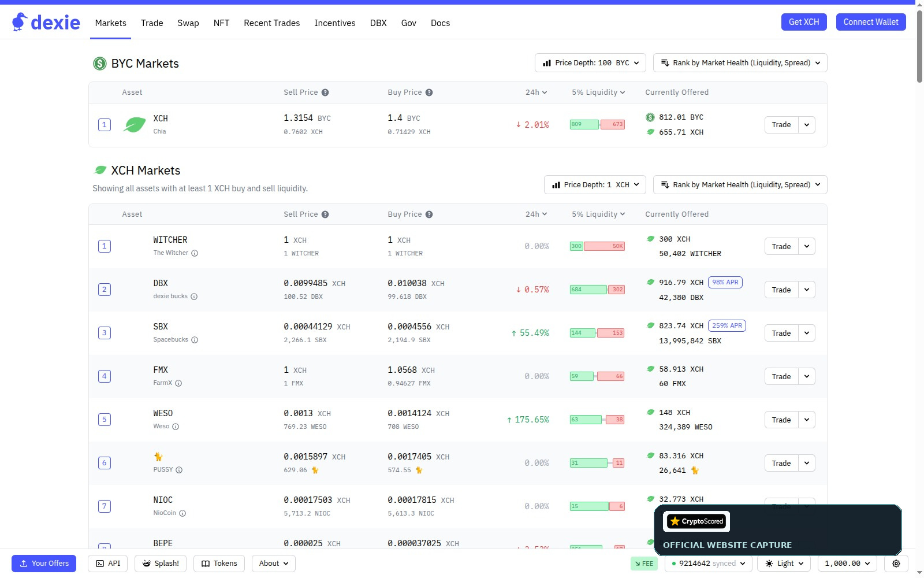Click the Sell Price help icon in XCH Markets
This screenshot has width=924, height=578.
[325, 214]
